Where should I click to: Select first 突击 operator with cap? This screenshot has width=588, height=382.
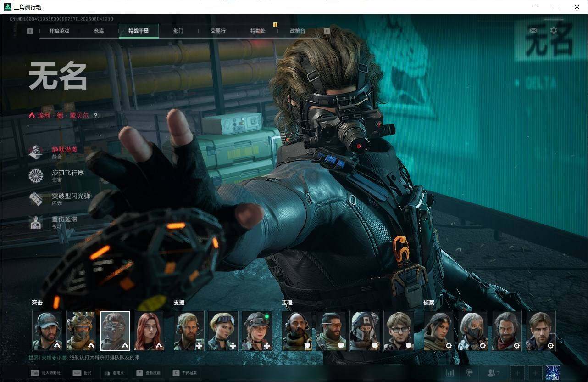[x=47, y=331]
